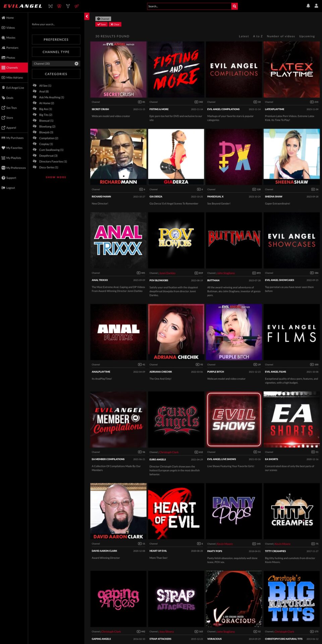Open the Evil Angel Films thumbnail
This screenshot has height=644, width=322.
tap(291, 332)
